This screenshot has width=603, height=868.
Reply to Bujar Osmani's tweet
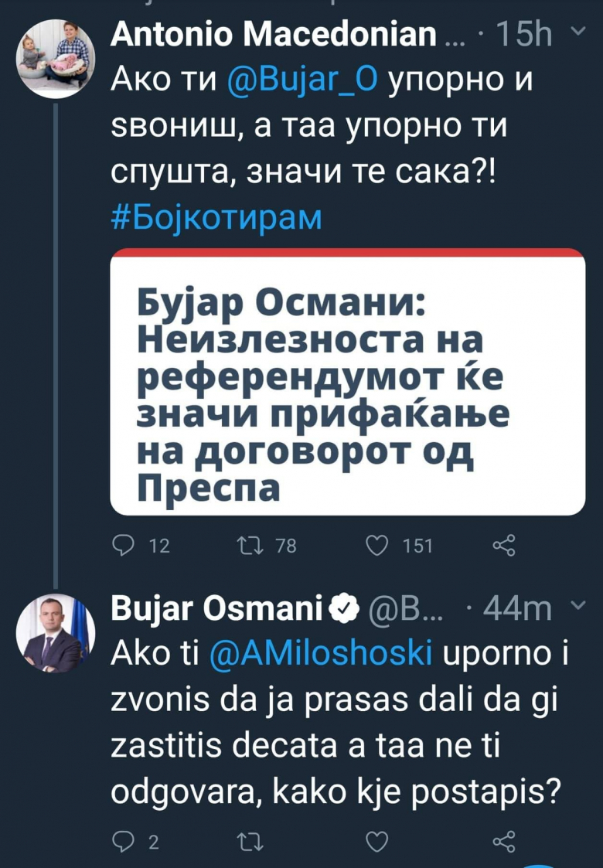tap(124, 841)
